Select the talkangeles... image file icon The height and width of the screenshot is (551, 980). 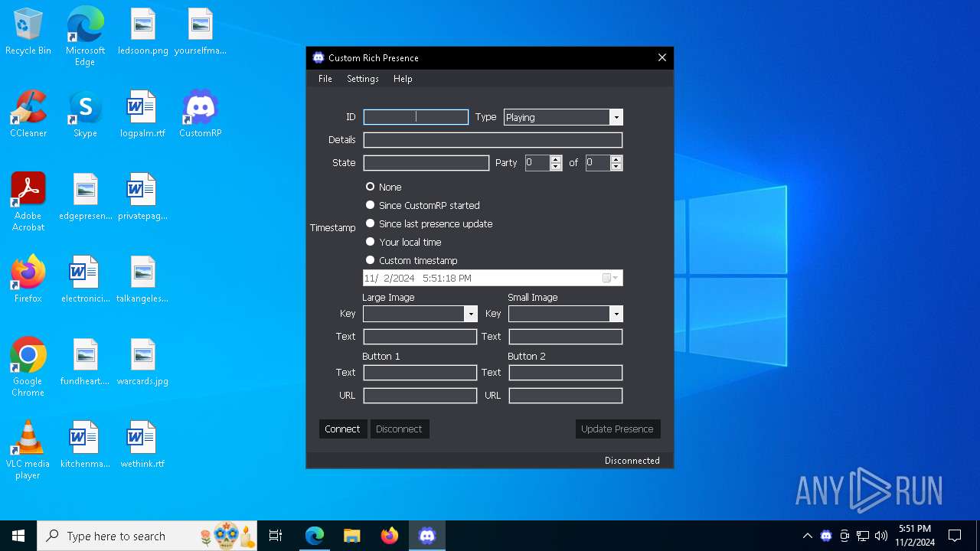pyautogui.click(x=143, y=280)
